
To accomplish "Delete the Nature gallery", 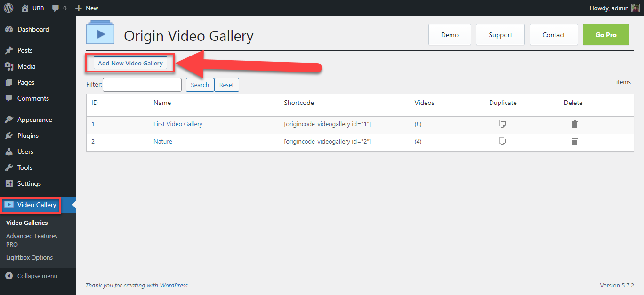I will (575, 141).
